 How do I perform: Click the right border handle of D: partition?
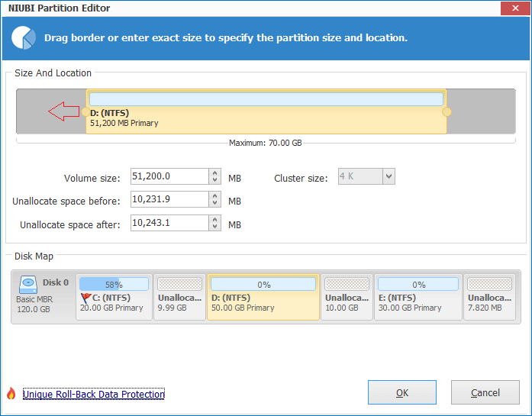447,111
